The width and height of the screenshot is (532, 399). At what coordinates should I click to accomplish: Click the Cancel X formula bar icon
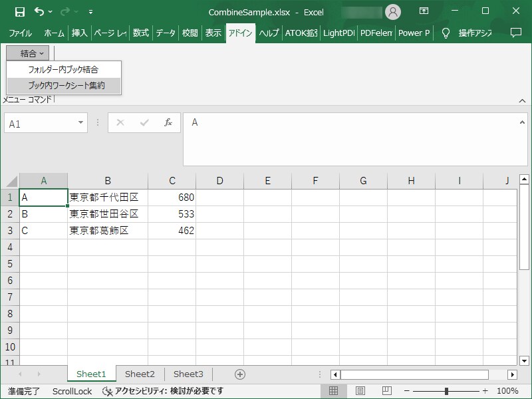tap(120, 122)
